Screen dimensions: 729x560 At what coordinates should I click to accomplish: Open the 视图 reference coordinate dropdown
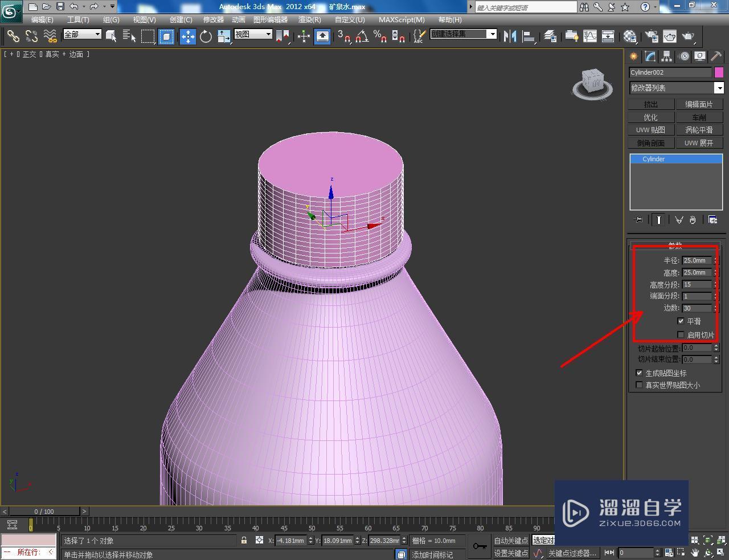pyautogui.click(x=253, y=34)
